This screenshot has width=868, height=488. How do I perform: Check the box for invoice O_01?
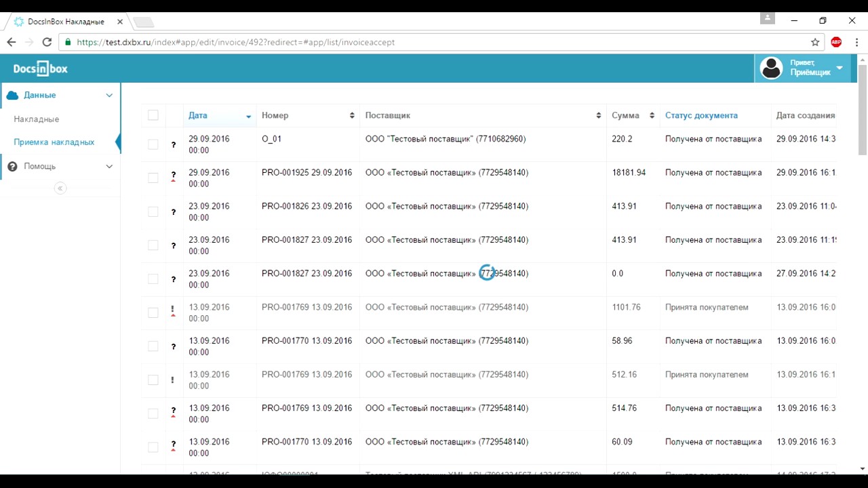tap(153, 144)
